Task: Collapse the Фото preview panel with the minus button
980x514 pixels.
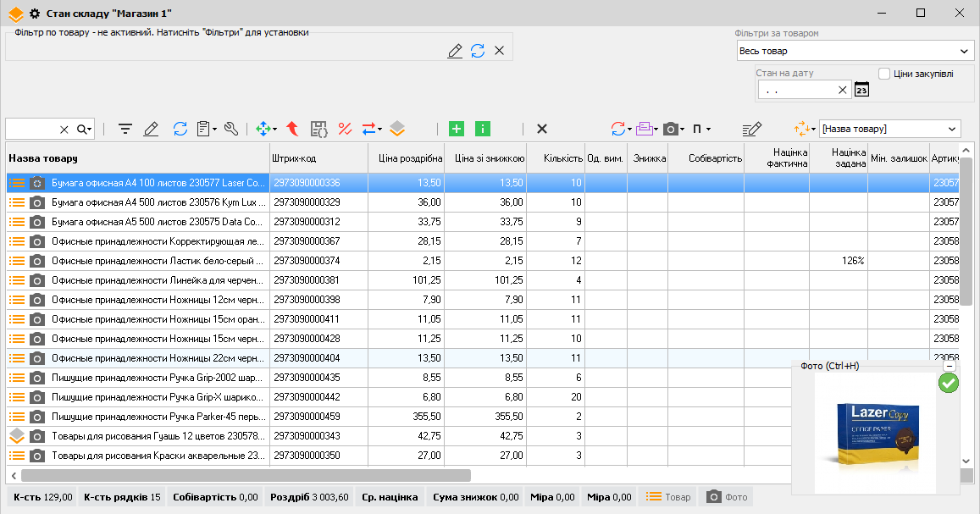Action: tap(950, 366)
